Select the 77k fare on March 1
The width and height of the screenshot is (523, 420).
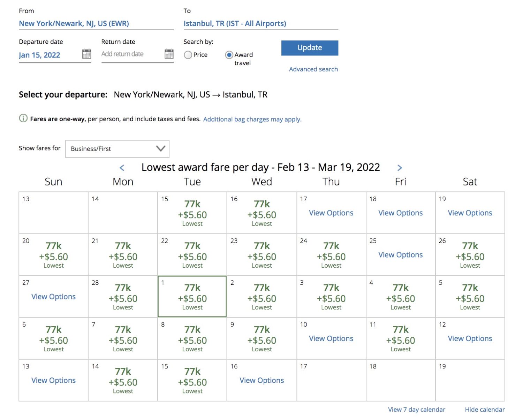click(191, 297)
